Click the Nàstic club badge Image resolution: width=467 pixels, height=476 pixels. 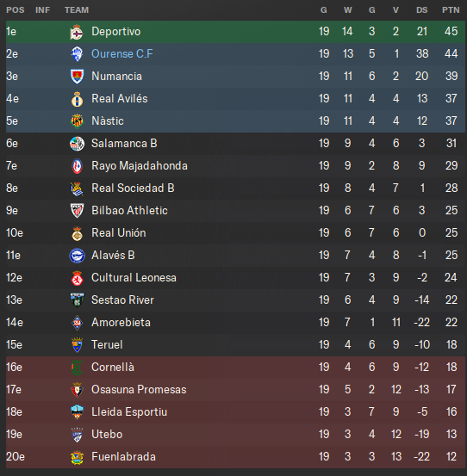77,121
